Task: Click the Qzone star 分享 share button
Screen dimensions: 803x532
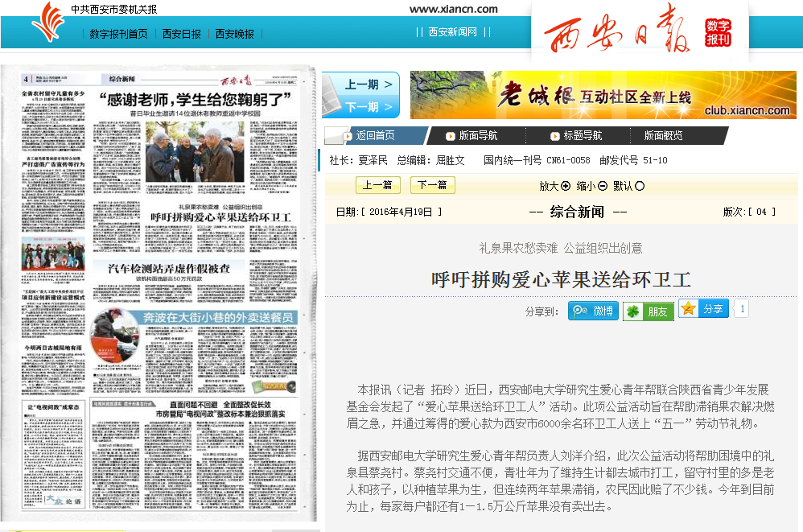Action: click(x=702, y=309)
